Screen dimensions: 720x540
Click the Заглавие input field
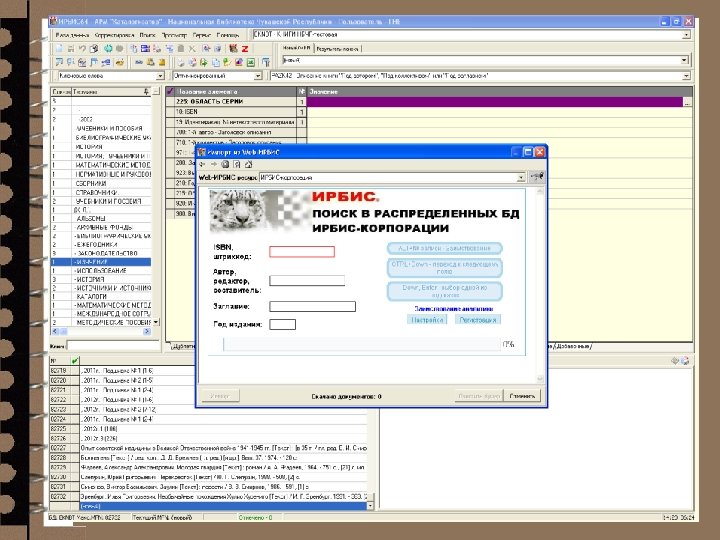coord(312,306)
